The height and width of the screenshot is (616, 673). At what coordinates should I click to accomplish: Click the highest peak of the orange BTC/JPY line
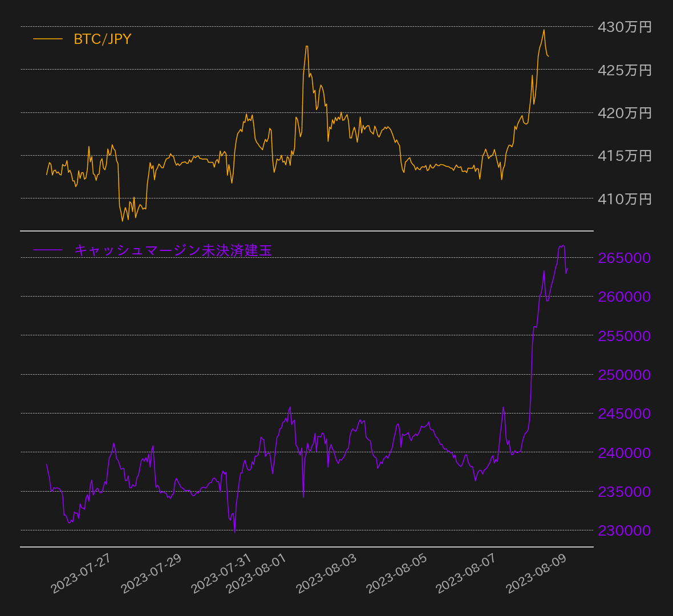click(x=544, y=30)
